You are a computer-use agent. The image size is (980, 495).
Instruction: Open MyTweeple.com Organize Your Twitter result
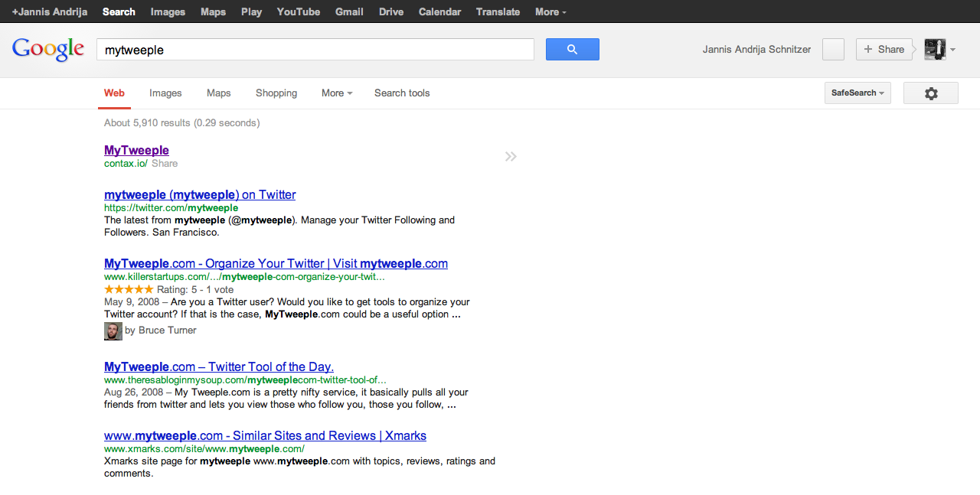[276, 263]
